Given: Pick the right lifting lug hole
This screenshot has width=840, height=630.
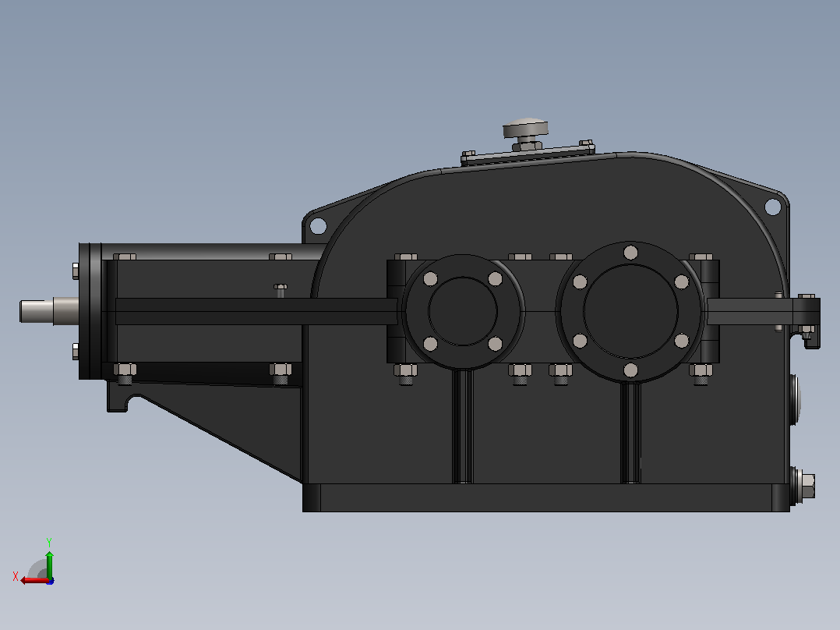Looking at the screenshot, I should tap(772, 207).
